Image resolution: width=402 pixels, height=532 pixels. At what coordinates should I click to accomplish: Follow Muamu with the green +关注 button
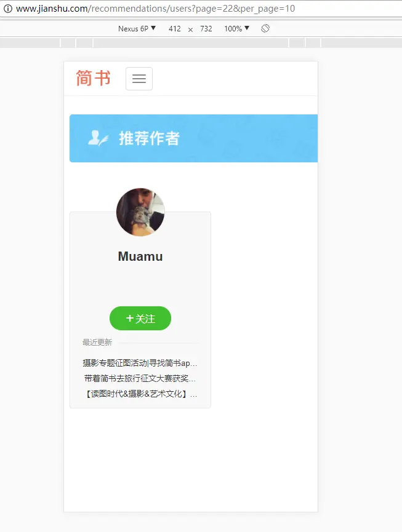[140, 318]
